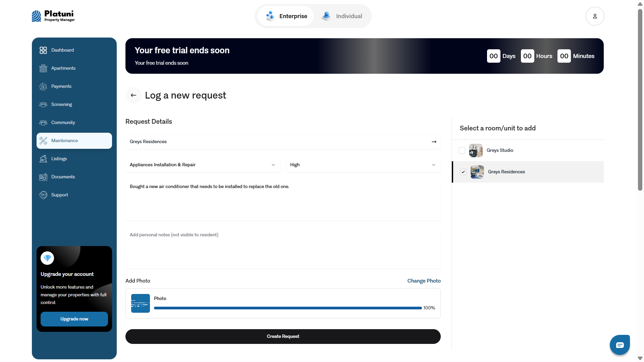Click the Maintenance tools icon
The height and width of the screenshot is (362, 644).
click(43, 141)
